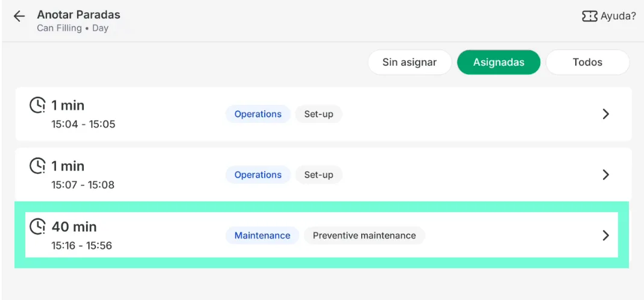Image resolution: width=644 pixels, height=300 pixels.
Task: Go back with the left arrow icon
Action: [19, 16]
